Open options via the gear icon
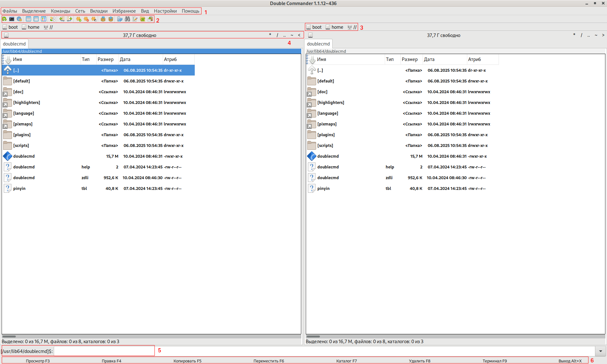Viewport: 607px width, 364px height. (19, 19)
